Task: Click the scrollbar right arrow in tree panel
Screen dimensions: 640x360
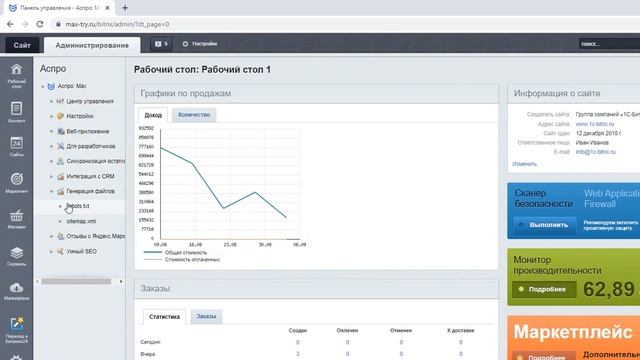Action: tap(121, 281)
